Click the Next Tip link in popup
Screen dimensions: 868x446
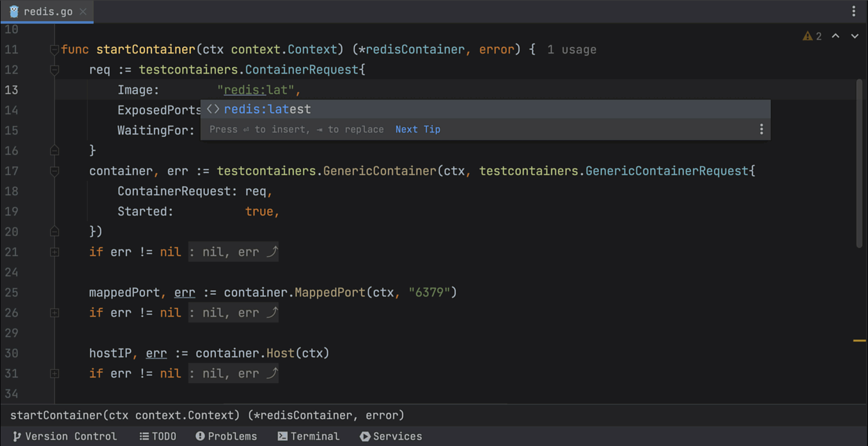pyautogui.click(x=417, y=130)
